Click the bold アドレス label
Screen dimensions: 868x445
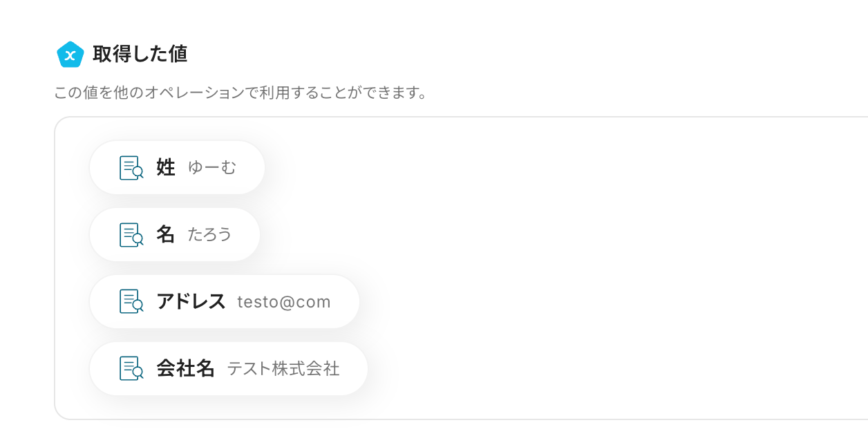[191, 302]
